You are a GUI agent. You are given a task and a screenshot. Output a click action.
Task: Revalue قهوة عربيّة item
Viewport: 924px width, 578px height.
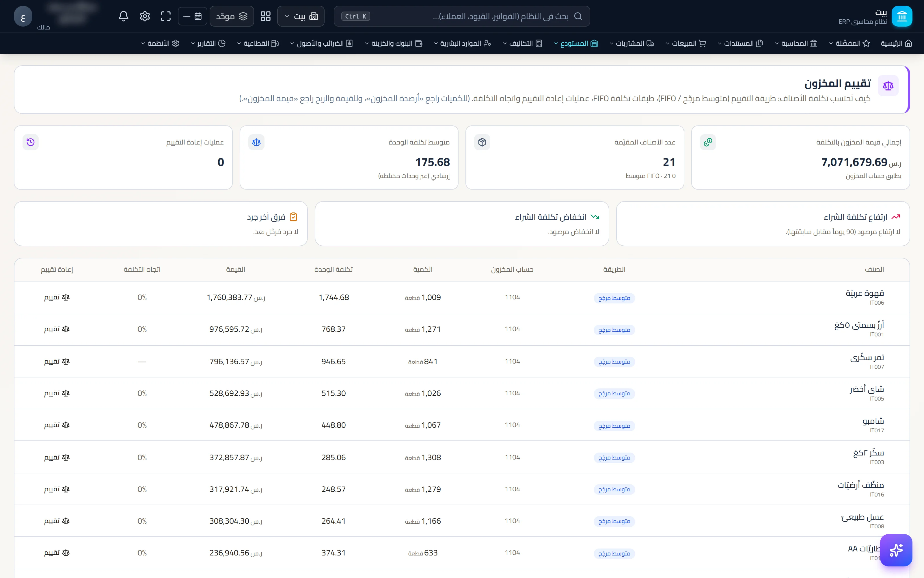57,297
